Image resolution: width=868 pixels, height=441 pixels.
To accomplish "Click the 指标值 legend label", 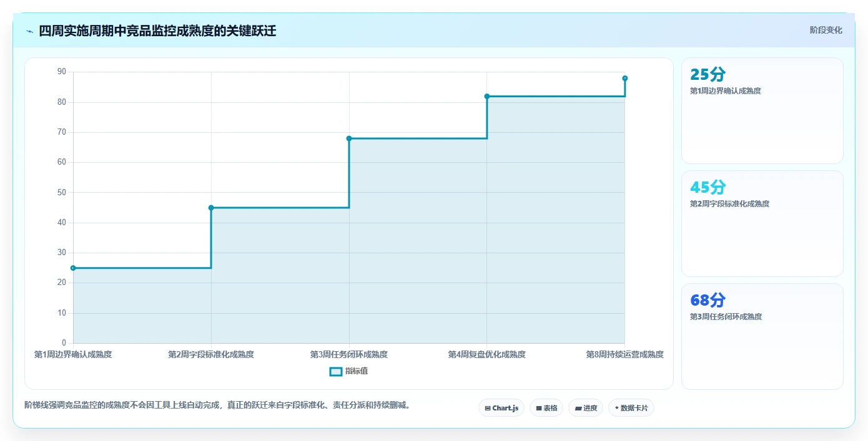I will click(357, 371).
